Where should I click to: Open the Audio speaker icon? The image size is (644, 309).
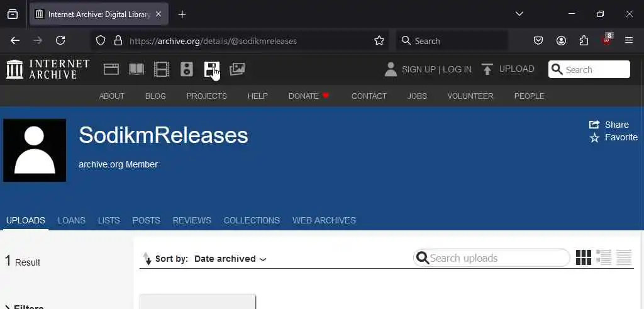(186, 69)
